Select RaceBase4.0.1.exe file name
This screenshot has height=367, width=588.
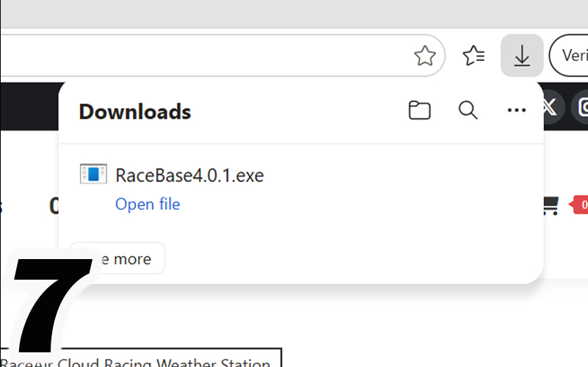coord(189,175)
